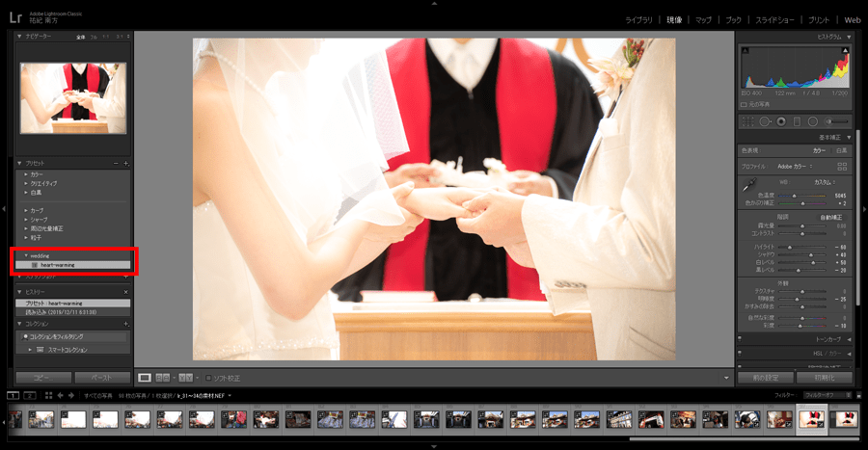Enable the ソフト校正 soft proofing checkbox
Screen dimensions: 868x450
[x=208, y=378]
